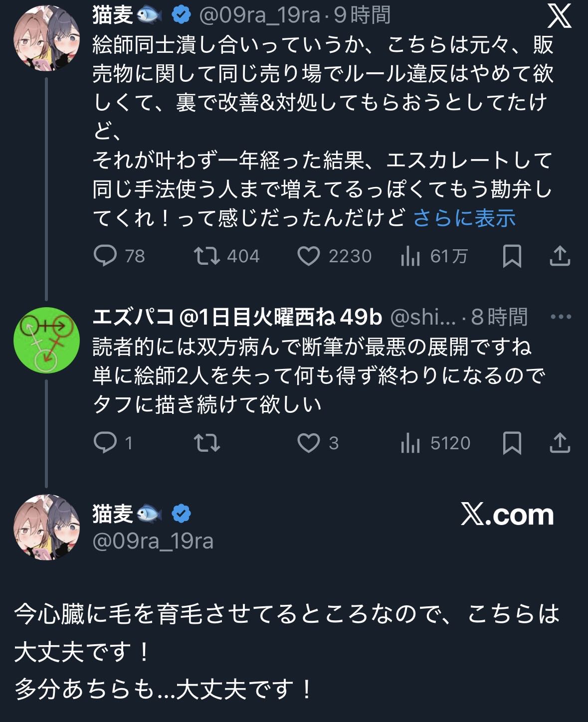Reply to the first tweet with 78 comments

105,256
